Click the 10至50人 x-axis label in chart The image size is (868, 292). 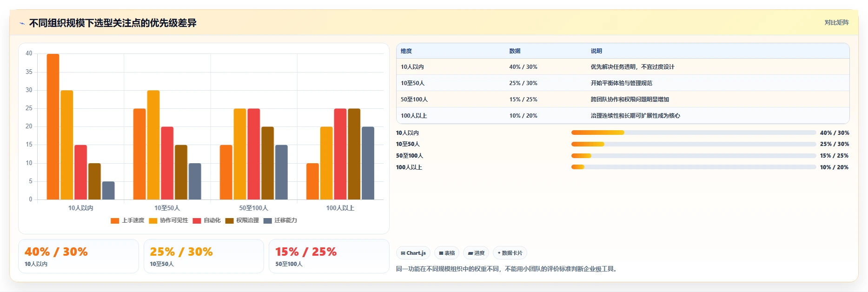(x=167, y=208)
